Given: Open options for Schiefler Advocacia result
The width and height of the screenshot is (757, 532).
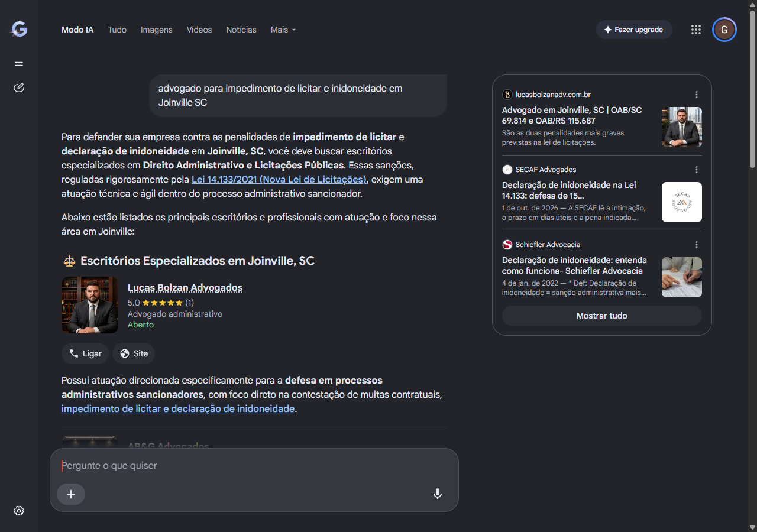Looking at the screenshot, I should point(697,245).
